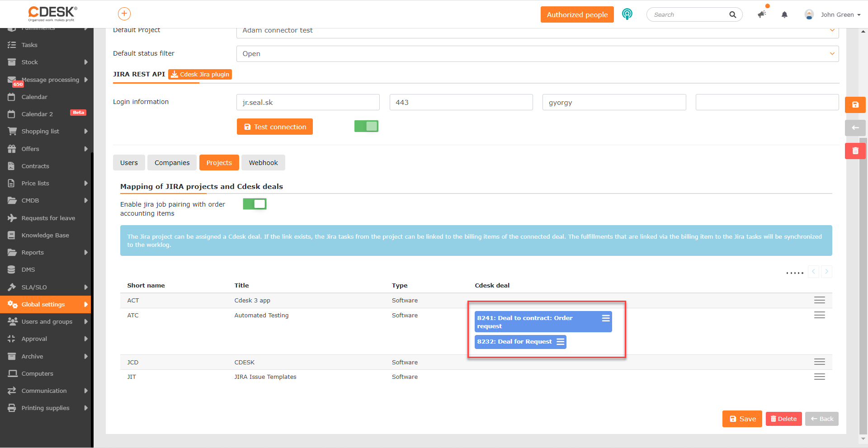The image size is (868, 448).
Task: Click the empty password field
Action: click(x=767, y=102)
